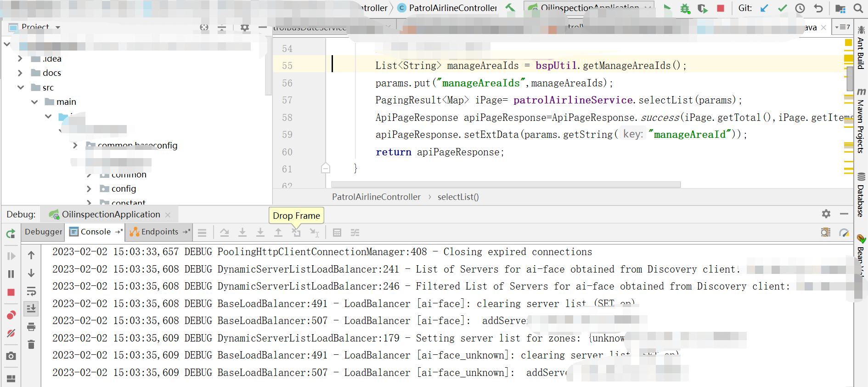Open Ant Build side panel
868x387 pixels.
(x=861, y=48)
